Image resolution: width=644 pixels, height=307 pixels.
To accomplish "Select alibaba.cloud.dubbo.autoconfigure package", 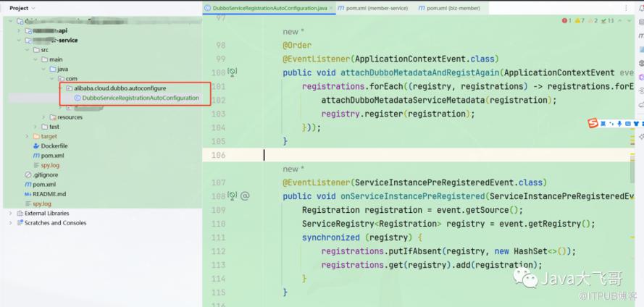I will point(120,88).
